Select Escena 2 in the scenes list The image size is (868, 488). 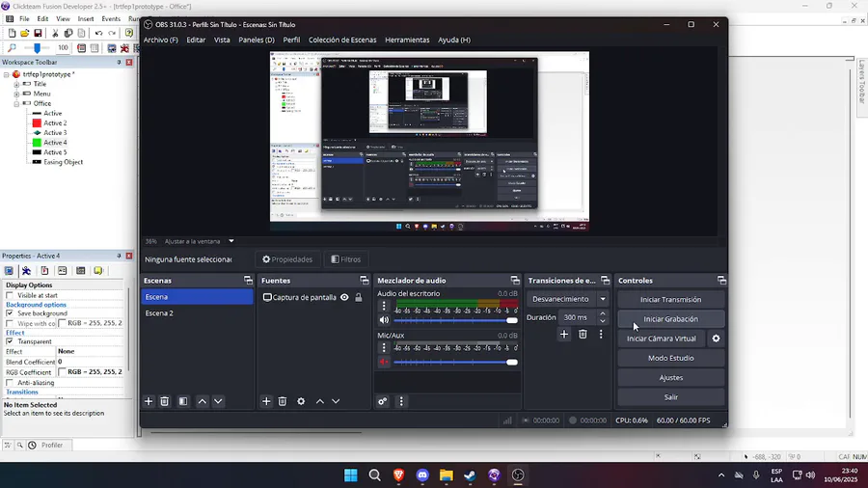[197, 313]
